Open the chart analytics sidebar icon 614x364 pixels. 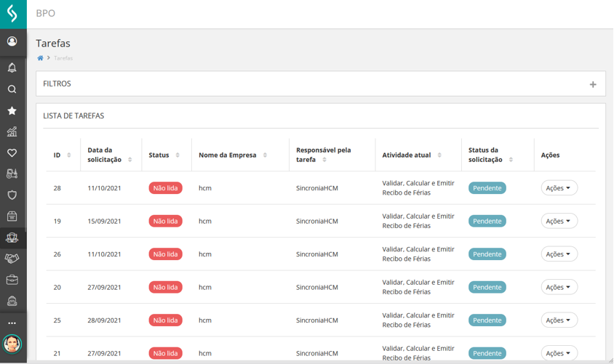12,132
